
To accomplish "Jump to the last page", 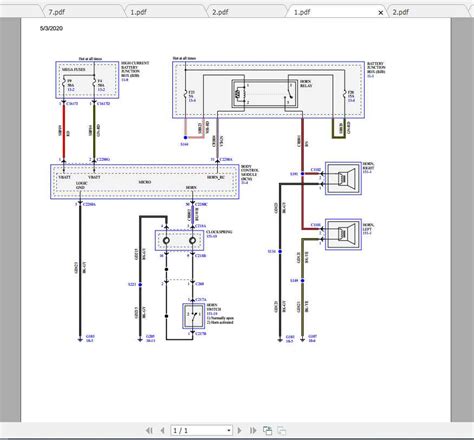I will (253, 431).
